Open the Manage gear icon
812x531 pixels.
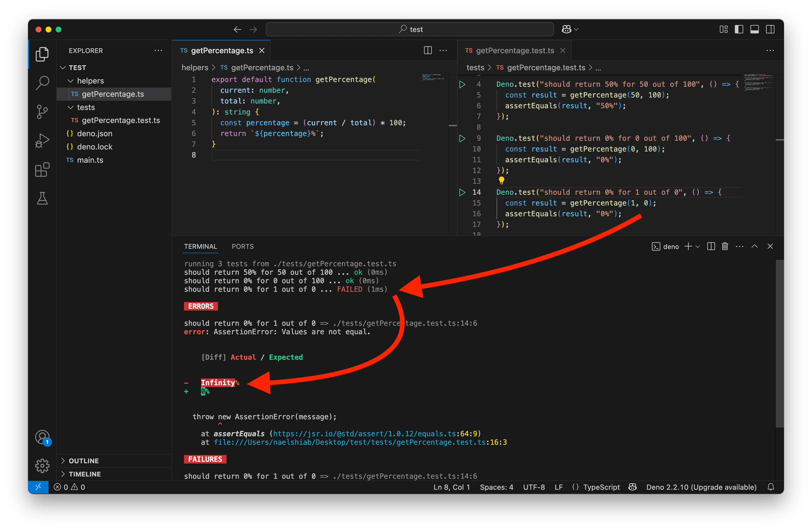click(x=42, y=465)
